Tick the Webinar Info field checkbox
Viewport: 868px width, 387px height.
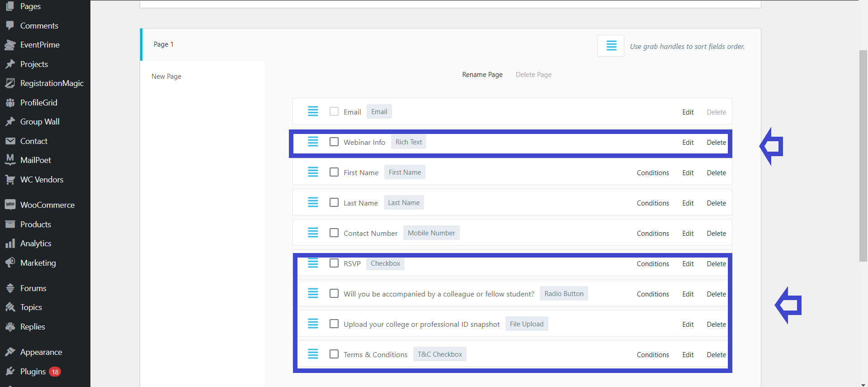coord(334,142)
